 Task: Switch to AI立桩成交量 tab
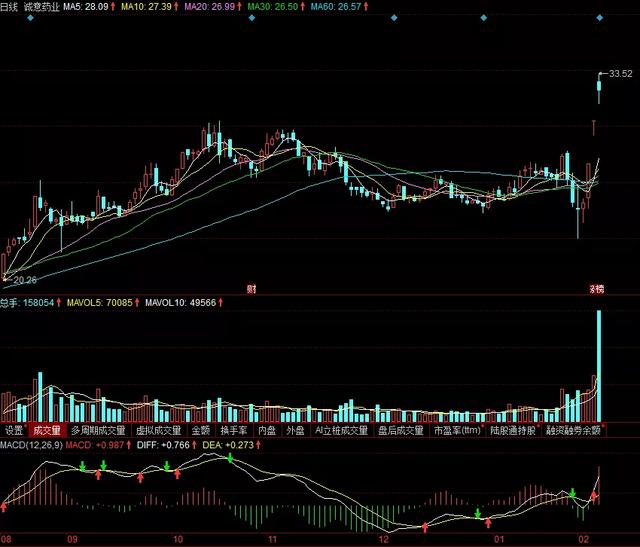click(x=341, y=430)
